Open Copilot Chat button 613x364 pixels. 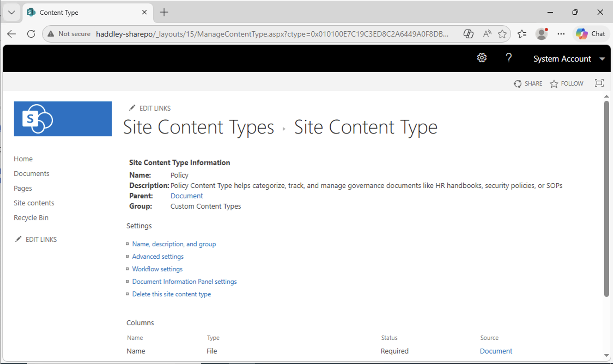tap(590, 34)
